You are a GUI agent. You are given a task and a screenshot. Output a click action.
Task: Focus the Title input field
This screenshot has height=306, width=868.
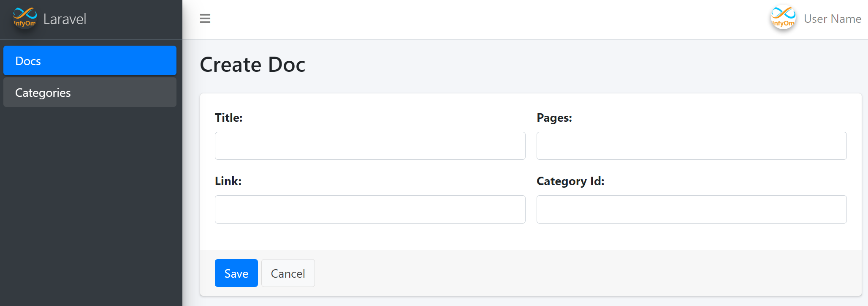370,146
